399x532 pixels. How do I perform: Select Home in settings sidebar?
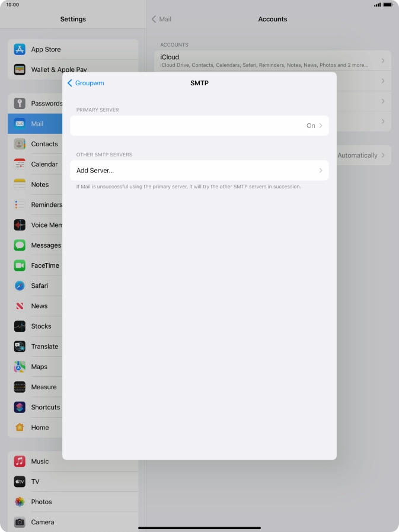tap(40, 427)
